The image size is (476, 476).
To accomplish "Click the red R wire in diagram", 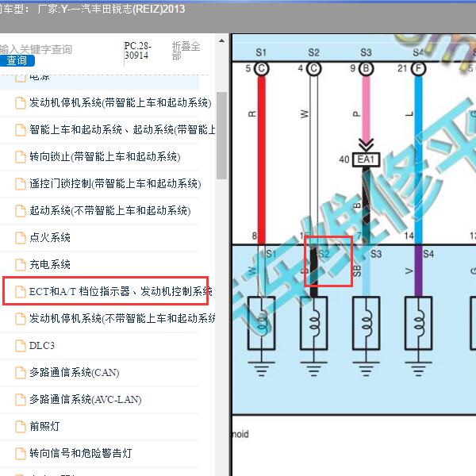I will [x=261, y=160].
